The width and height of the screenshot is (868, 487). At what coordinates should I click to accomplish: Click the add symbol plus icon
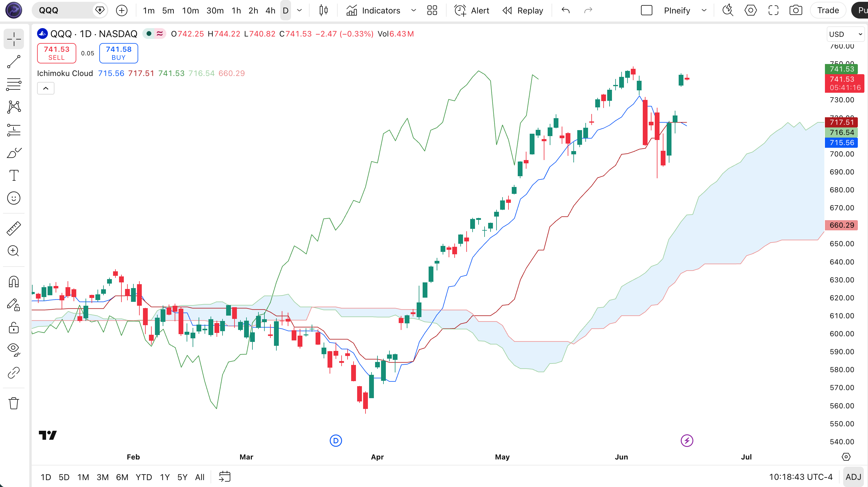(x=122, y=10)
